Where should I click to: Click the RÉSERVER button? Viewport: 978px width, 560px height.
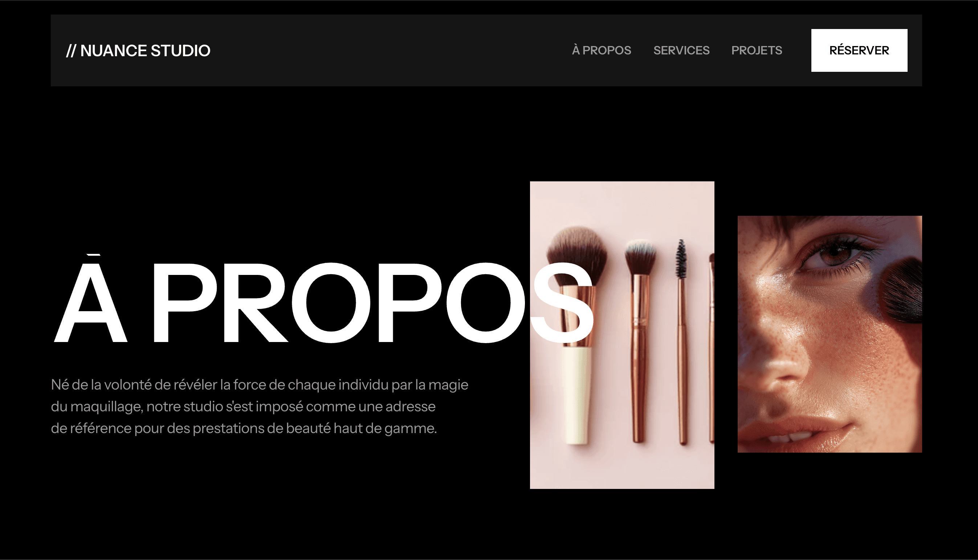click(x=859, y=50)
